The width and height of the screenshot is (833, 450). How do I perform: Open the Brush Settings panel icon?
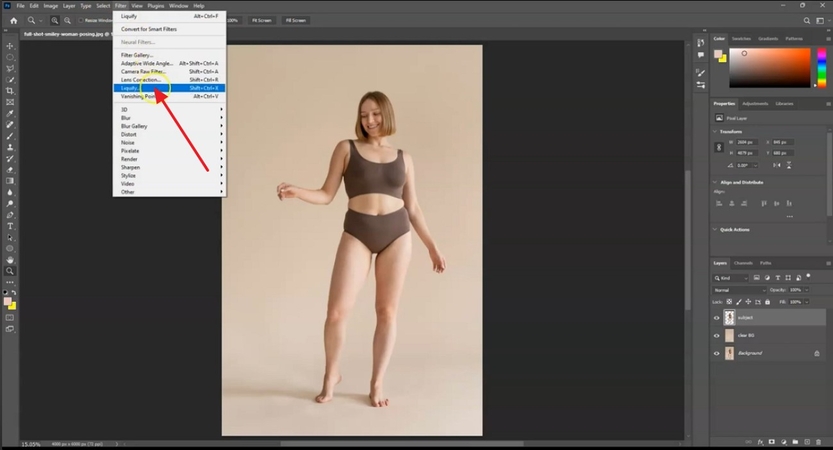701,85
